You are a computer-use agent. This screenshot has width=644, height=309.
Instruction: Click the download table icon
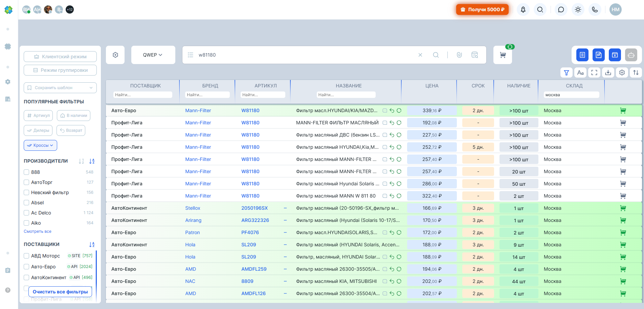pyautogui.click(x=608, y=73)
